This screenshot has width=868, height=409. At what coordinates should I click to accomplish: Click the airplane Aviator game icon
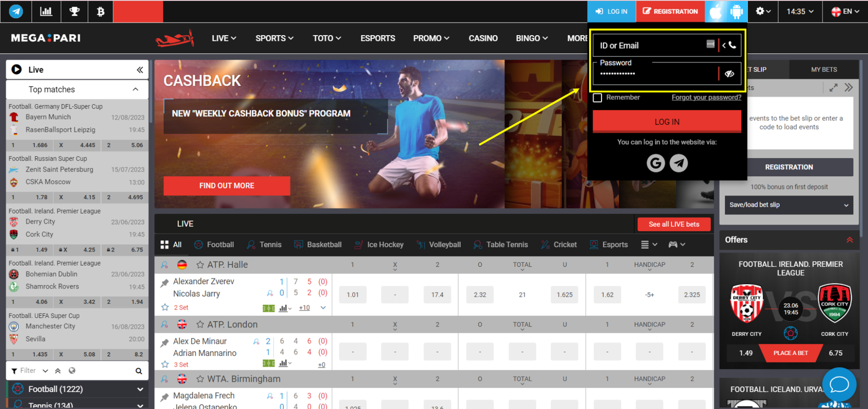(175, 39)
